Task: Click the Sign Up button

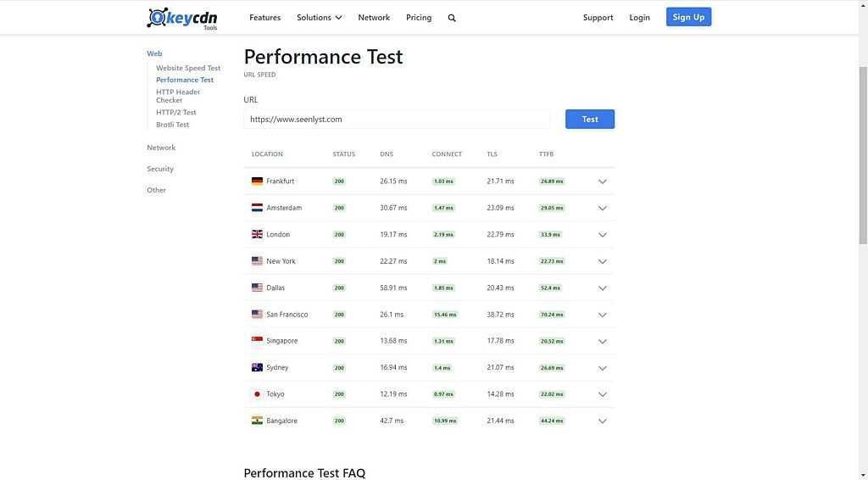Action: tap(688, 17)
